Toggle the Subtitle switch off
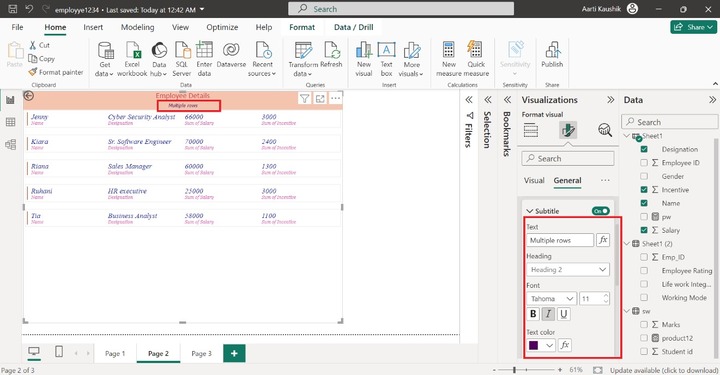 click(601, 211)
